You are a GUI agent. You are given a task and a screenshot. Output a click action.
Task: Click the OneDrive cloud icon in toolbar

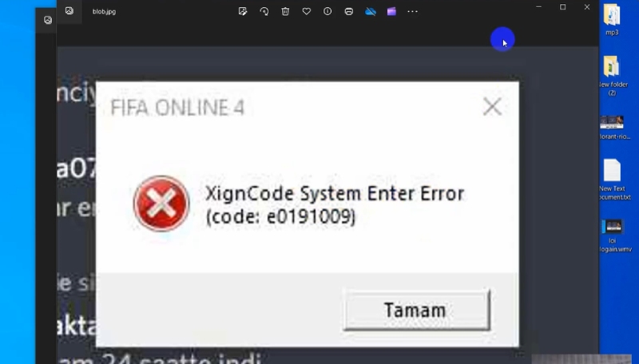pyautogui.click(x=371, y=11)
